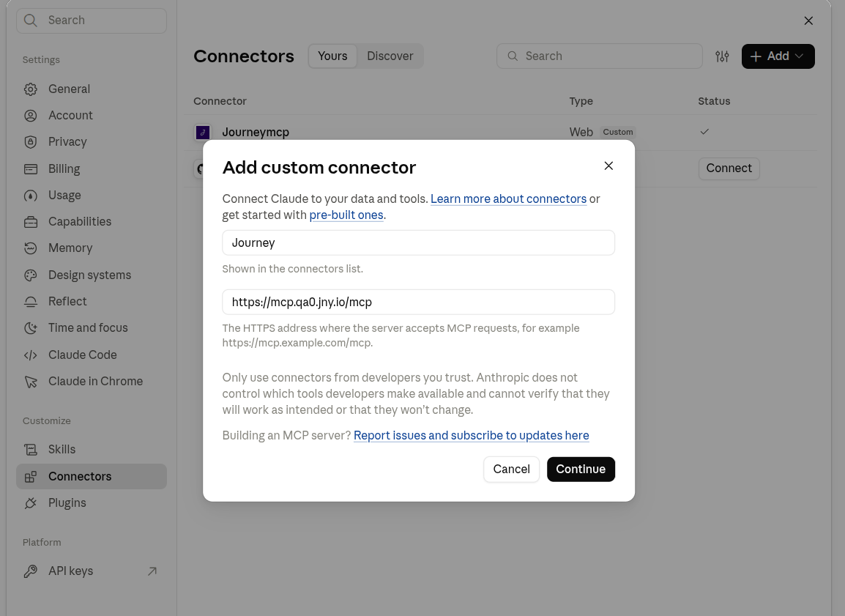Screen dimensions: 845x616
Task: Close the settings window with top X
Action: 808,21
